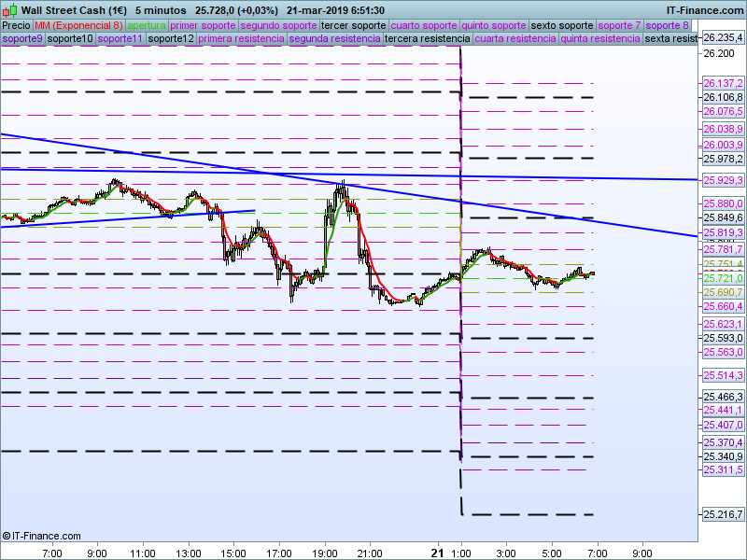Click the soporte9 label
This screenshot has width=747, height=560.
click(x=22, y=38)
